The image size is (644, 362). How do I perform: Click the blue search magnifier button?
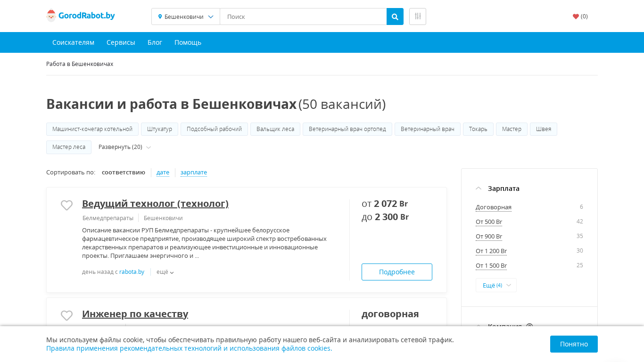(395, 16)
